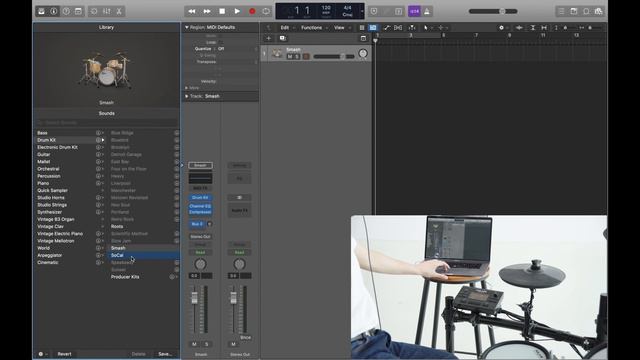The height and width of the screenshot is (360, 640).
Task: Toggle Record Enable on Smash track
Action: [306, 57]
